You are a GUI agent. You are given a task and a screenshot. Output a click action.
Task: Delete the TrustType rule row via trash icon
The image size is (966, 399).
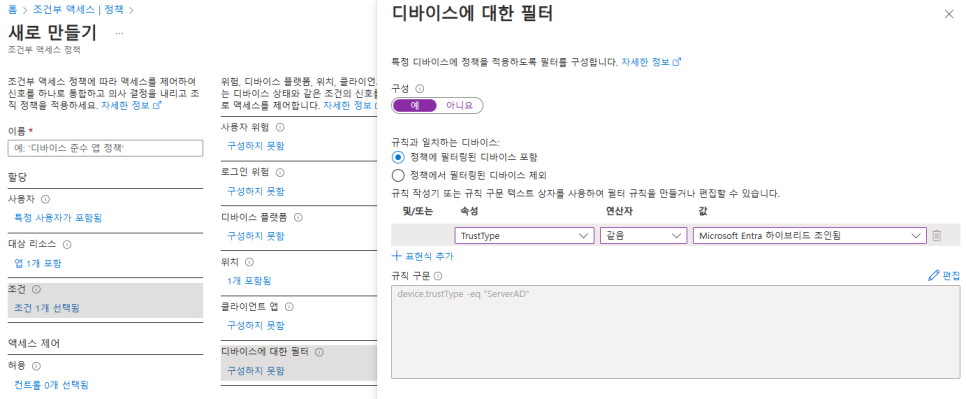tap(936, 236)
